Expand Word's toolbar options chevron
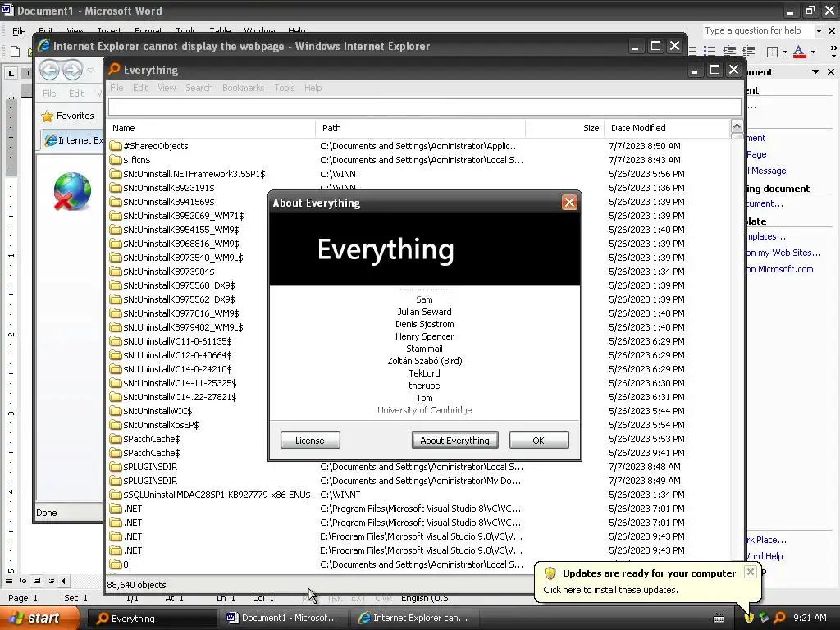 point(833,52)
